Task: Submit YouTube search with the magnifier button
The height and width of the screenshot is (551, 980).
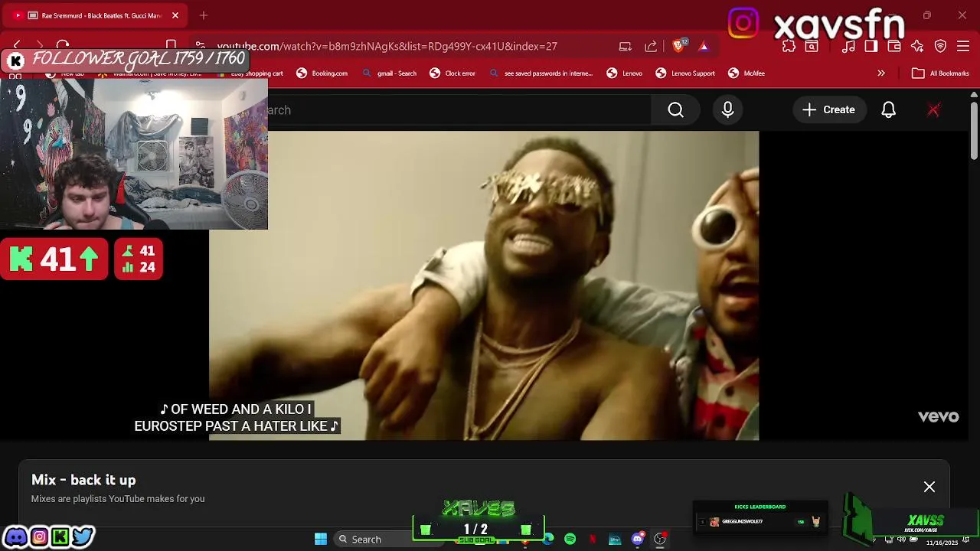Action: [x=676, y=110]
